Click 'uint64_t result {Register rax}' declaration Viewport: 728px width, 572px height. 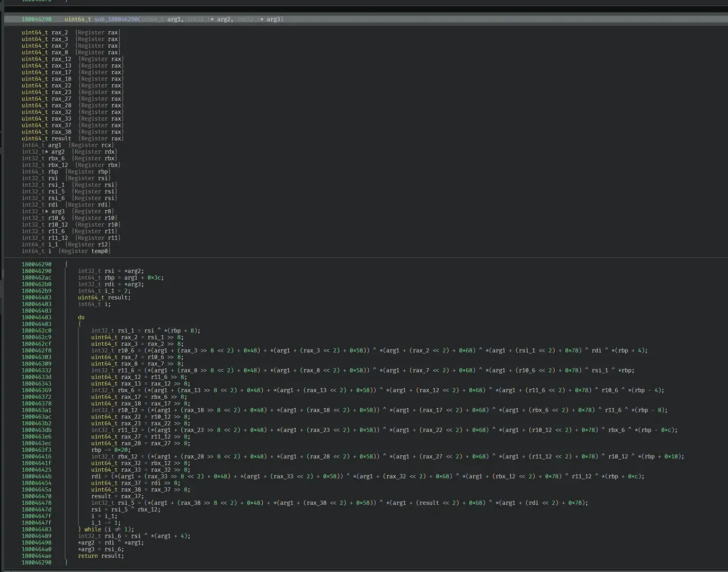pos(73,138)
